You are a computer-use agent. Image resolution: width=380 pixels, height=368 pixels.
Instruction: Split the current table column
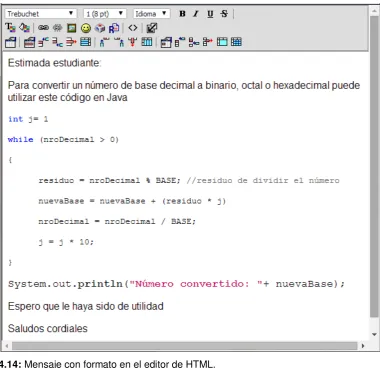tap(147, 42)
